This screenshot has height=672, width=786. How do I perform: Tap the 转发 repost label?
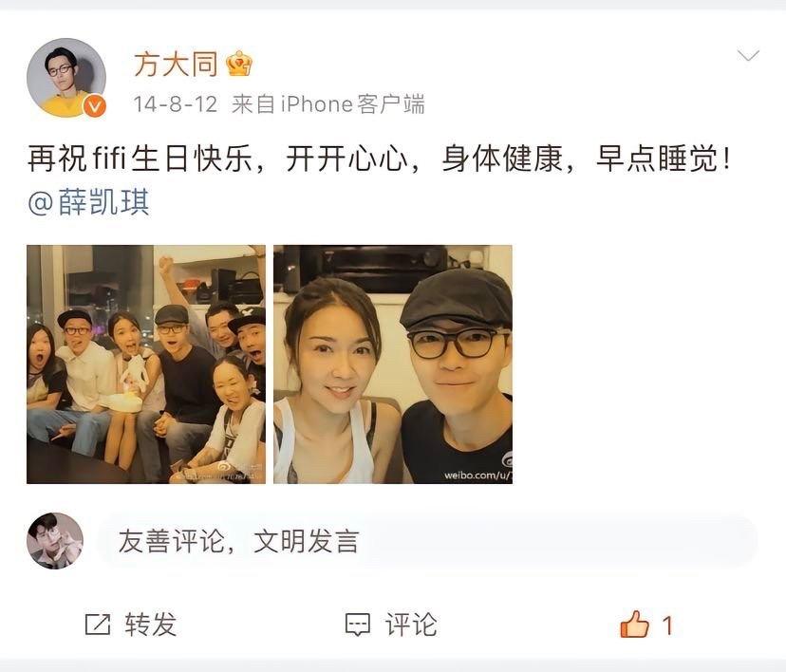pos(151,625)
